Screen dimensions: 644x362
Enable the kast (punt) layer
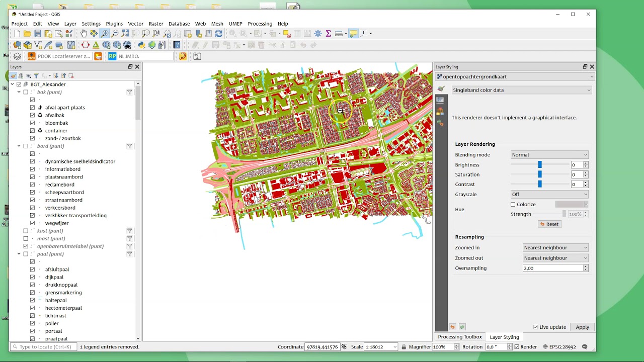[26, 231]
